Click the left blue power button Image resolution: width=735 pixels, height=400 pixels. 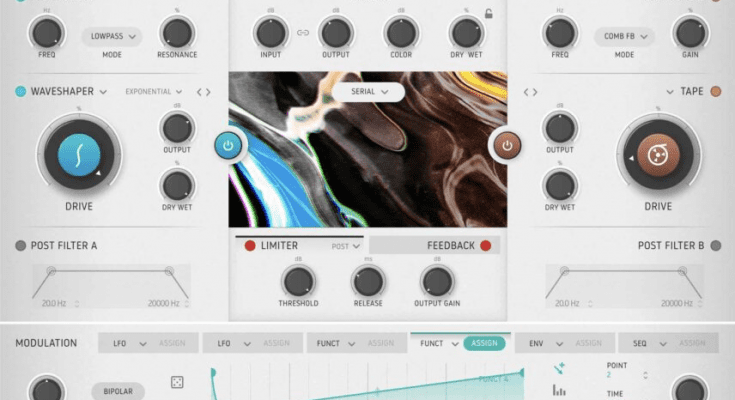[x=229, y=146]
